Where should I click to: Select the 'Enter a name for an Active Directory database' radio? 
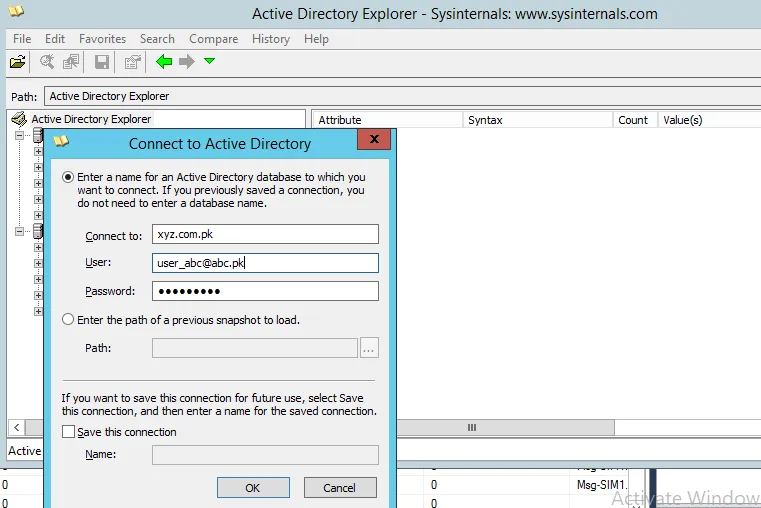click(68, 177)
